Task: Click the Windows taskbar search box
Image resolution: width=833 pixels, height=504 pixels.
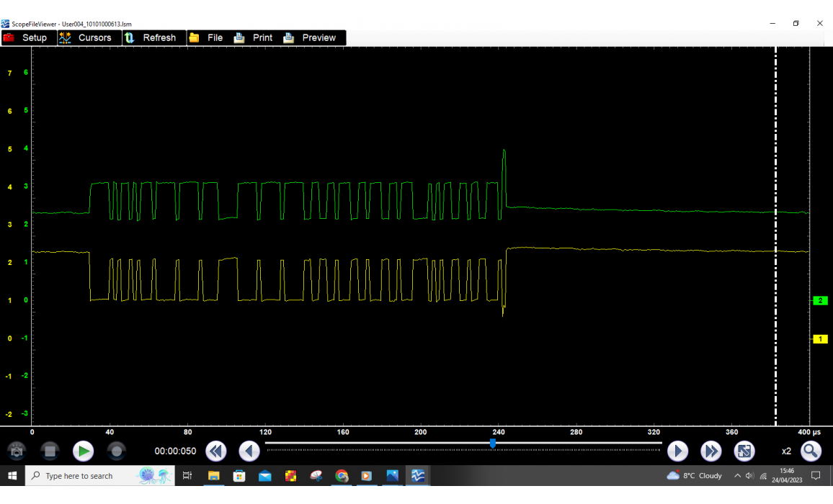Action: (79, 476)
